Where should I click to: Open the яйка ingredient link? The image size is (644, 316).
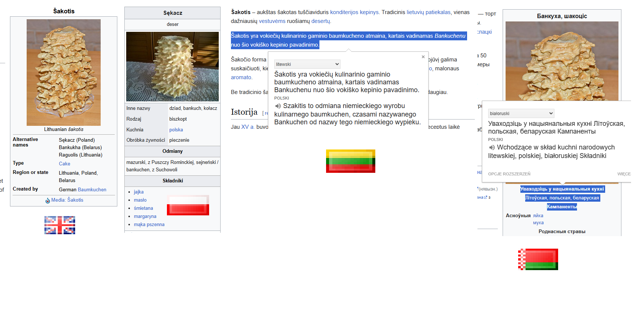538,215
